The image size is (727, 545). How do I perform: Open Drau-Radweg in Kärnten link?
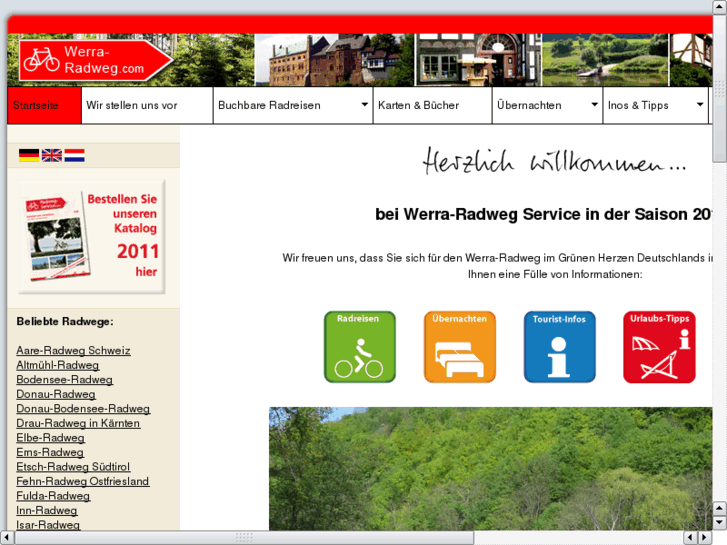point(78,423)
